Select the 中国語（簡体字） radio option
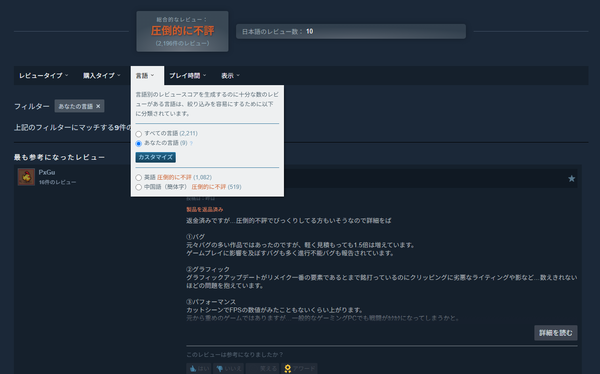This screenshot has width=600, height=374. point(139,187)
